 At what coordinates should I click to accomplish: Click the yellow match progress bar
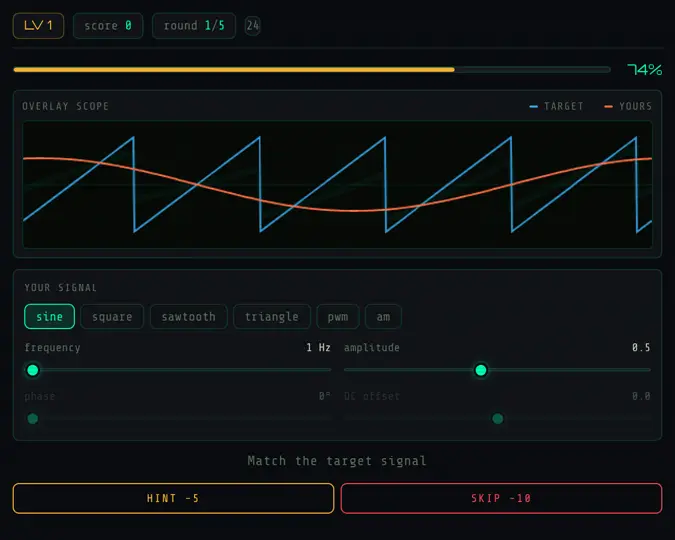[x=312, y=69]
